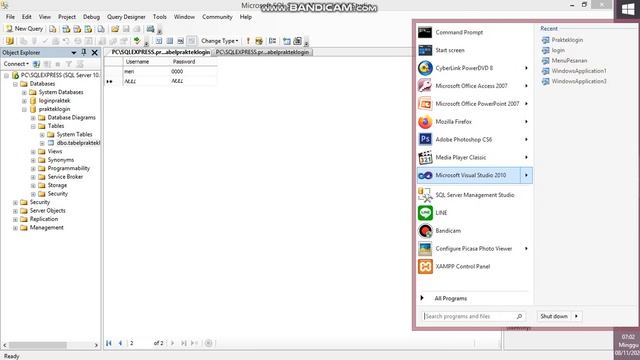Open the Project menu

coord(67,17)
